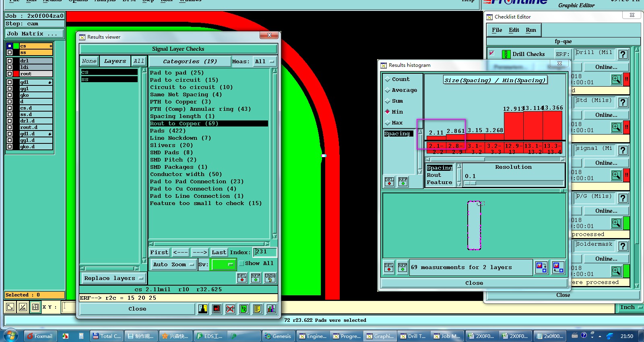644x342 pixels.
Task: Click the DEL icon in Results viewer
Action: point(242,278)
